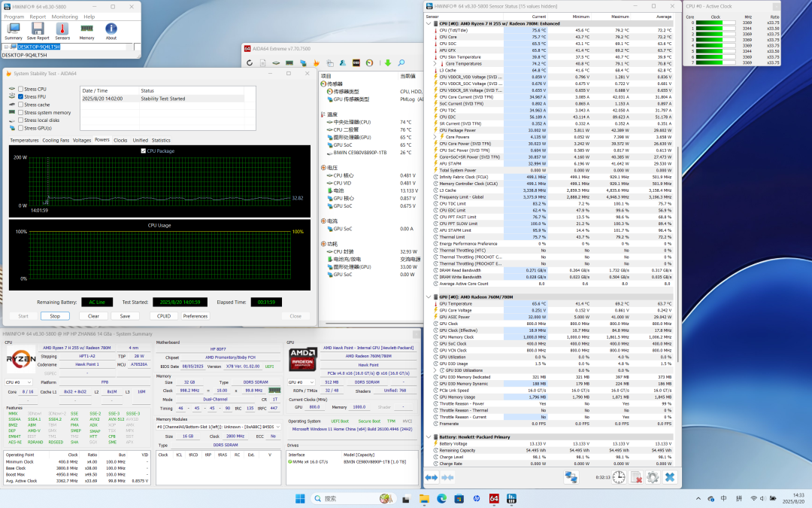Click the Refresh icon in AIDA64 Extreme toolbar
812x508 pixels.
point(250,62)
